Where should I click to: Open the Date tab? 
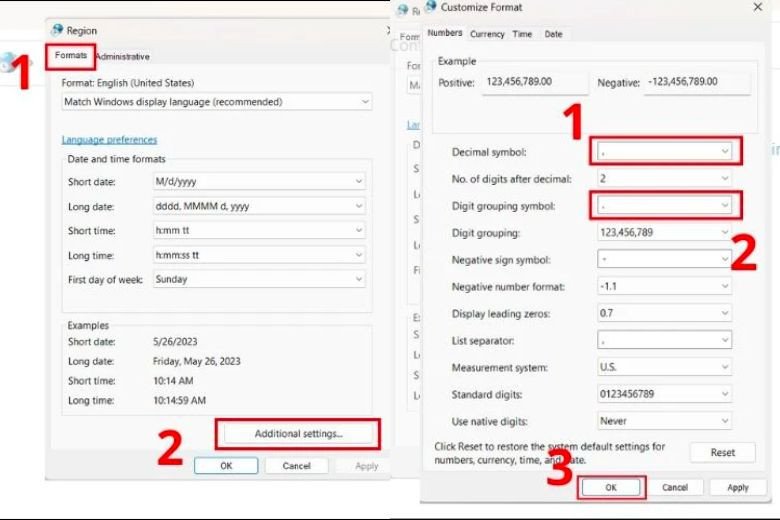[553, 34]
